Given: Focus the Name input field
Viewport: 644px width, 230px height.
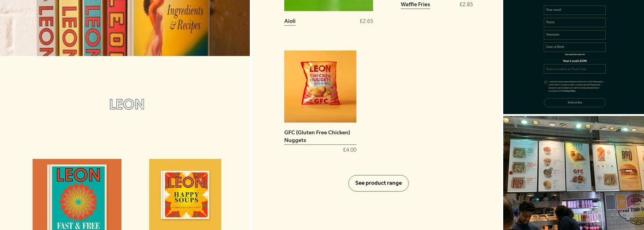Looking at the screenshot, I should click(x=575, y=23).
